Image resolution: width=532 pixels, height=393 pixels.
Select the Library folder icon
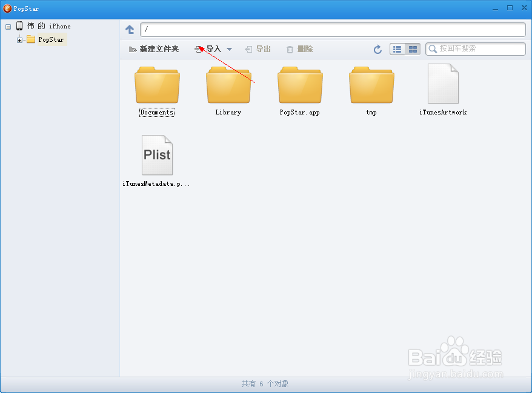[x=228, y=85]
